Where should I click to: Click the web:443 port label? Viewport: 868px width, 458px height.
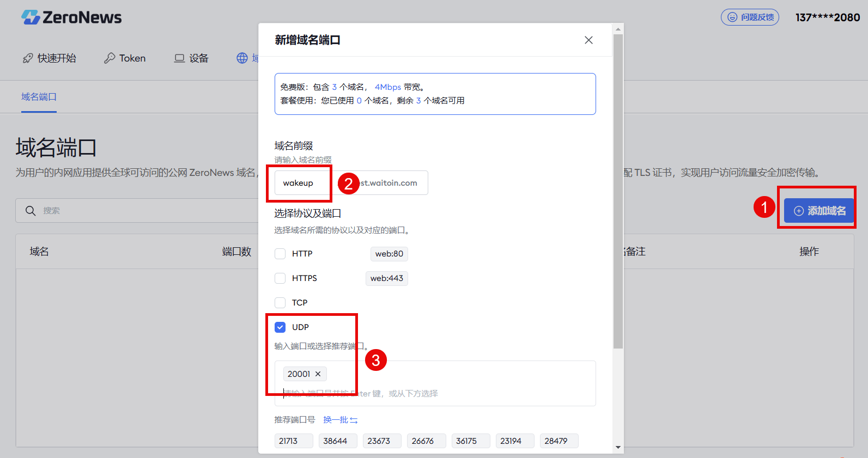pyautogui.click(x=387, y=278)
